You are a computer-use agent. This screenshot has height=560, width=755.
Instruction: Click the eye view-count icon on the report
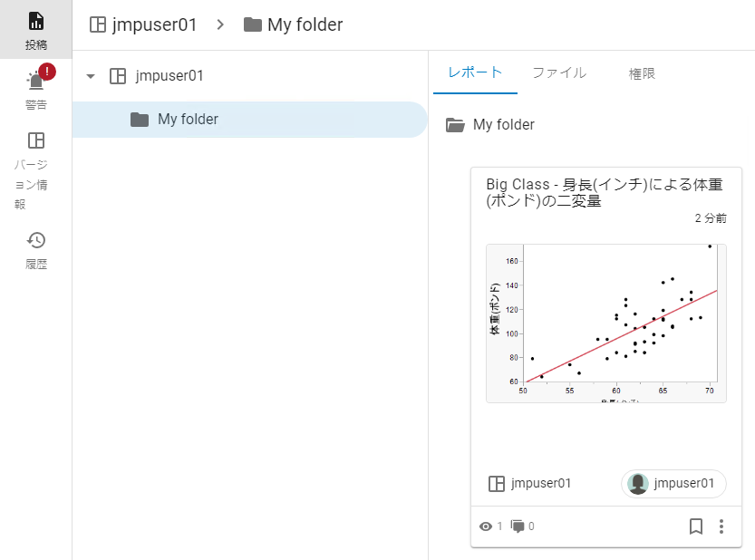pos(487,526)
